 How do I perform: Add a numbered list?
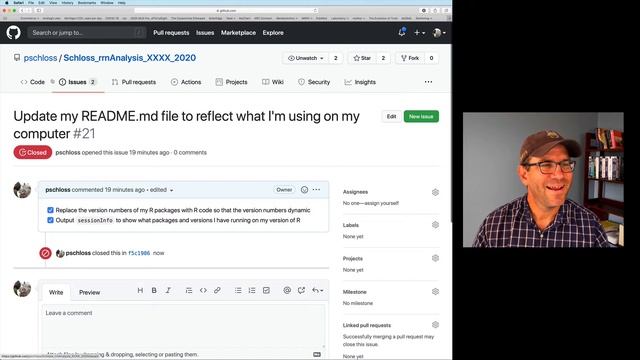point(252,290)
